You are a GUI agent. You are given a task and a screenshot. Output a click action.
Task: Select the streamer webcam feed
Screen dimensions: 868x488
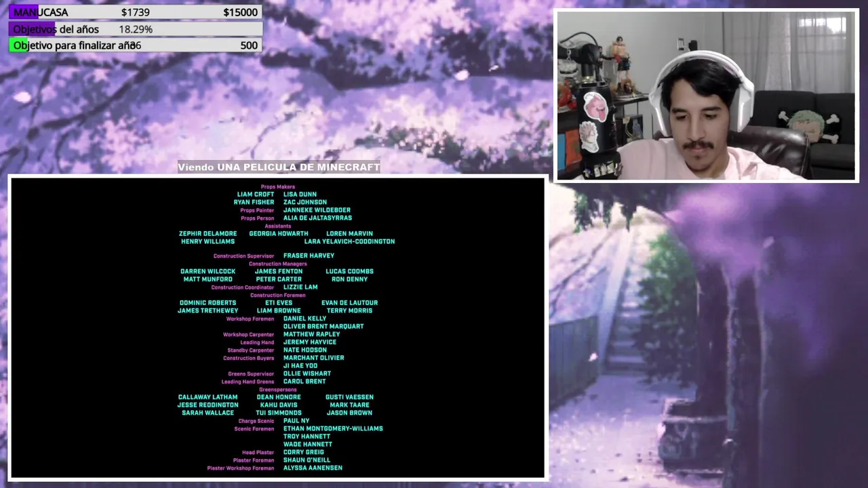pyautogui.click(x=707, y=96)
